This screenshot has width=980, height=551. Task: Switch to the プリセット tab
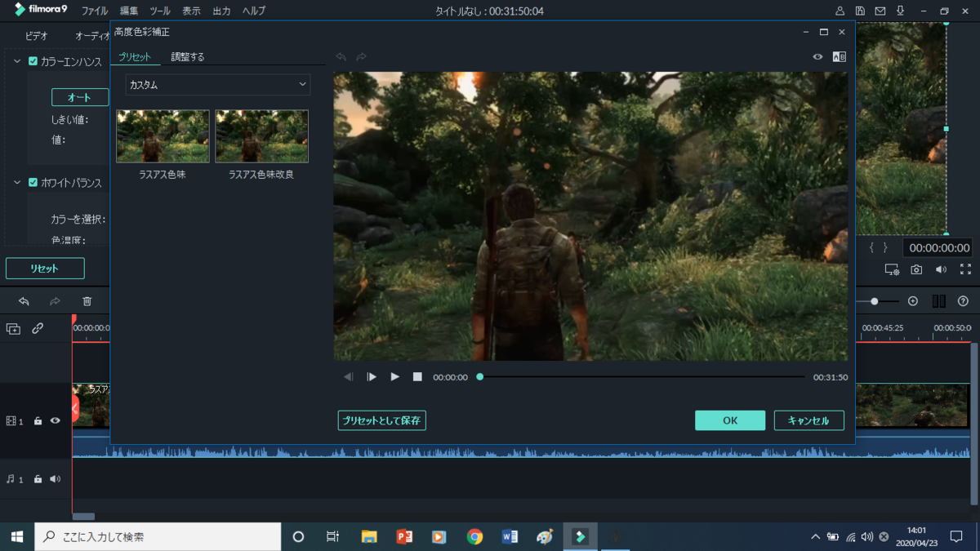[135, 57]
